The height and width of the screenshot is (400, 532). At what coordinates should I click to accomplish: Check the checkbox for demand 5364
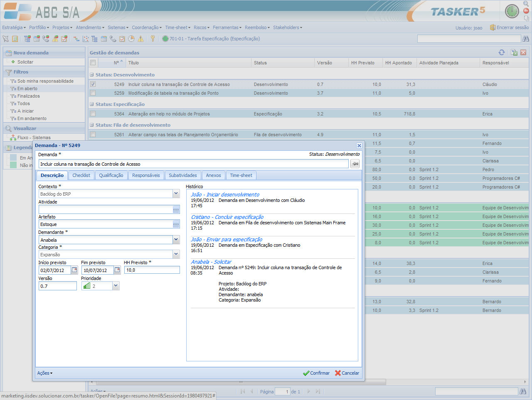(93, 114)
